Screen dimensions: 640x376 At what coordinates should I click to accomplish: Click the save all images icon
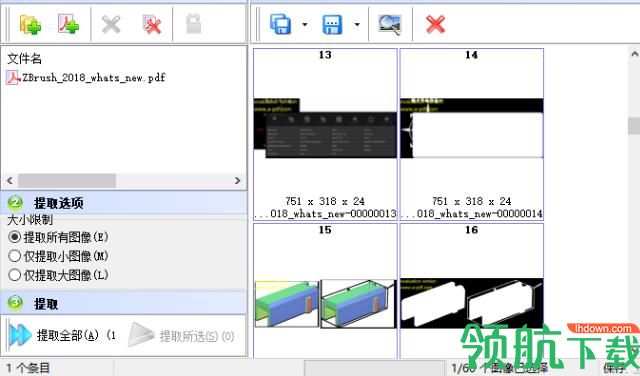click(x=281, y=24)
